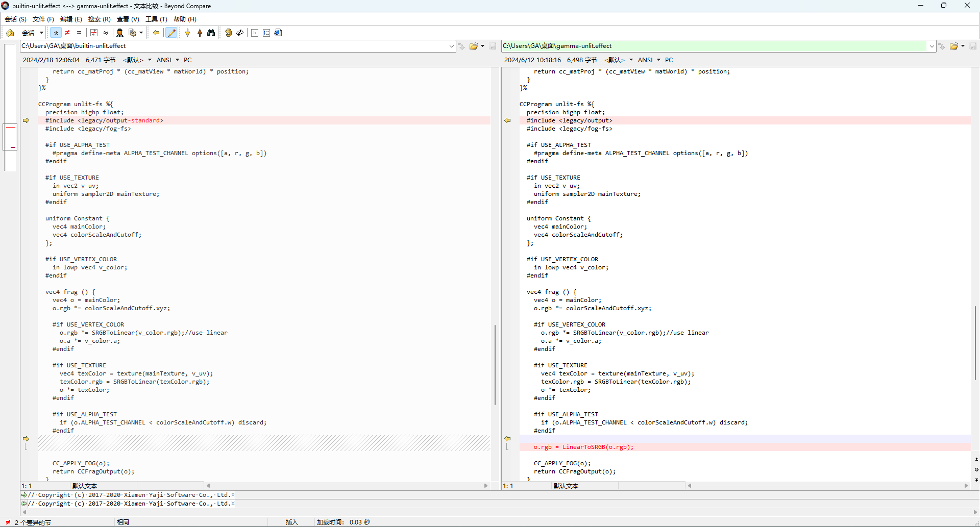
Task: Click the left pane '默认文本' label
Action: click(85, 486)
